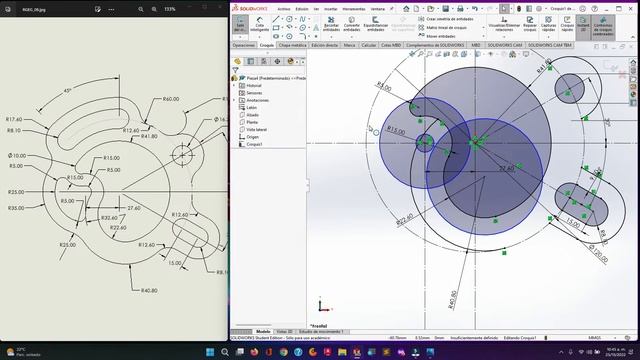Select the Cota inteligente tool

tap(260, 24)
